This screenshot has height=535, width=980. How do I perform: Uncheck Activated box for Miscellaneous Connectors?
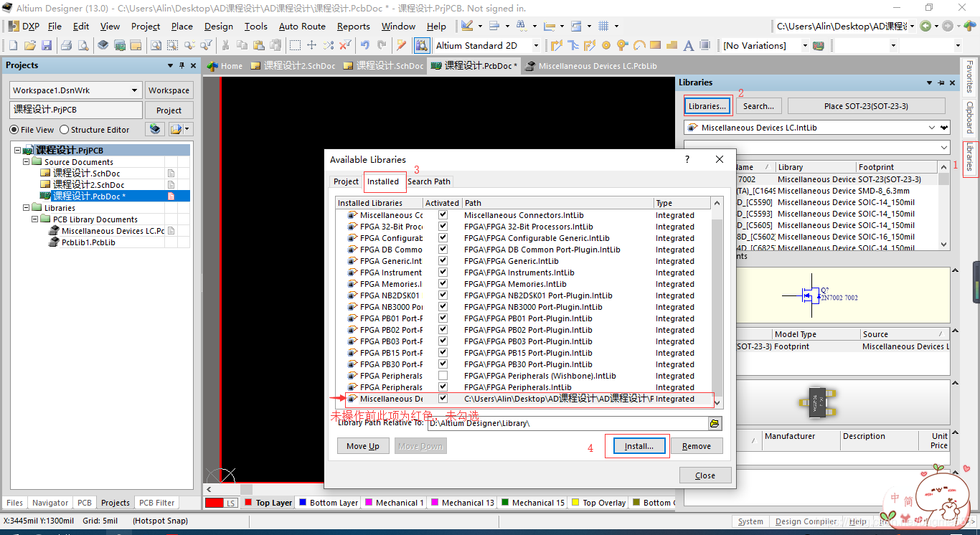tap(443, 215)
